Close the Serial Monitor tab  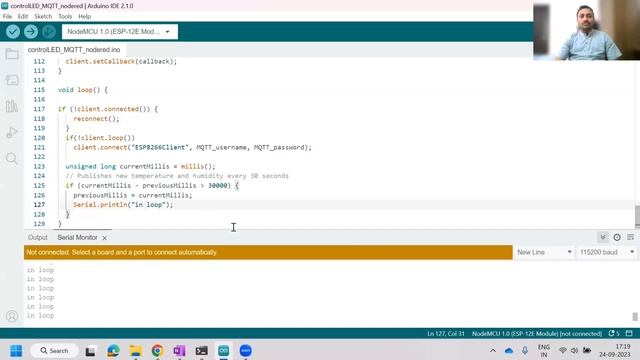104,238
